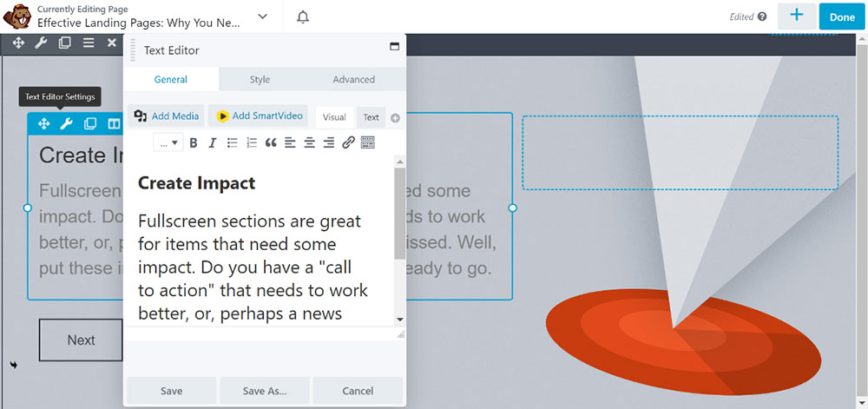The width and height of the screenshot is (868, 409).
Task: Click the left column resize handle circle
Action: (27, 208)
